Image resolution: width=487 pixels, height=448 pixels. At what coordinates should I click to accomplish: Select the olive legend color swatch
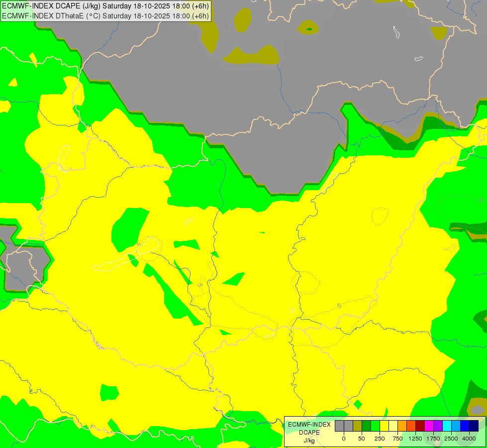coord(358,426)
